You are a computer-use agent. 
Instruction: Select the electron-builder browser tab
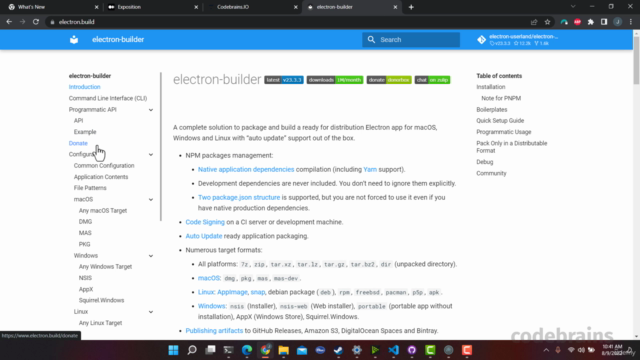(x=352, y=7)
